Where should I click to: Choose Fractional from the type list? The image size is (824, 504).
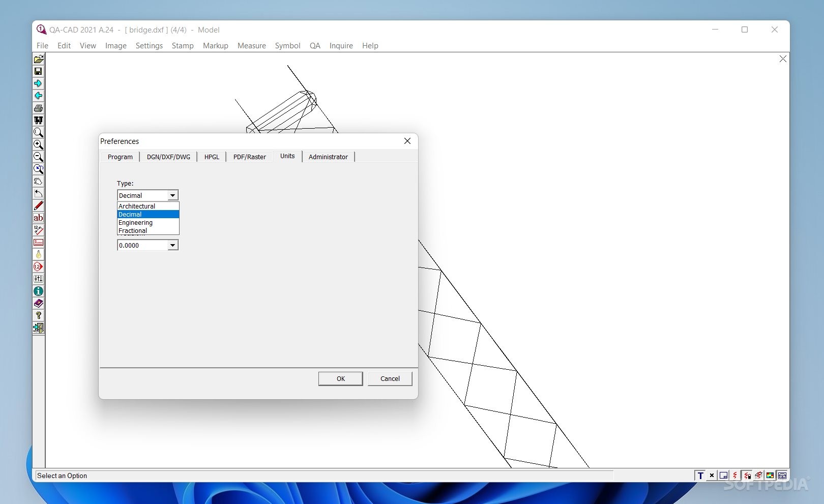148,230
